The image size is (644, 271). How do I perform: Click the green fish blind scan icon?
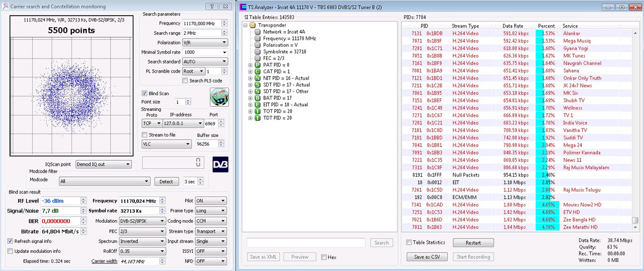219,97
